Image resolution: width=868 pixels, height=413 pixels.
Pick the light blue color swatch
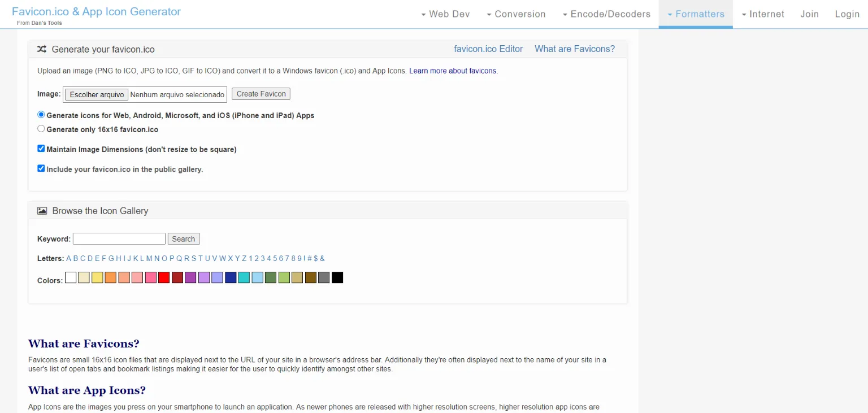pos(257,277)
